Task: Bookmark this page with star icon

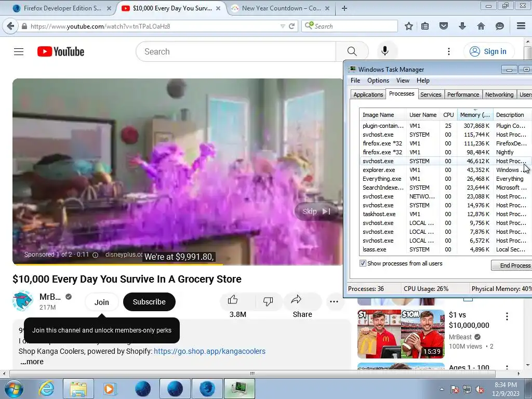Action: [x=409, y=26]
